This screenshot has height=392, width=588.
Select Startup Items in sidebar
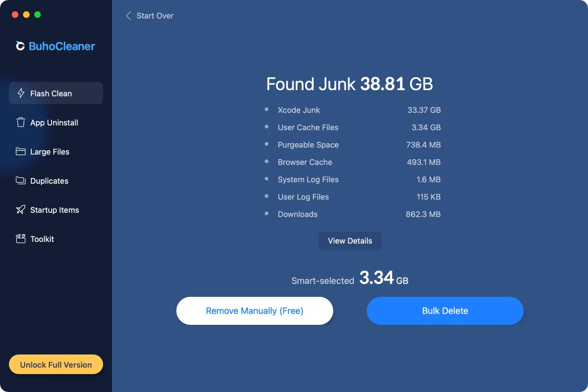(56, 209)
